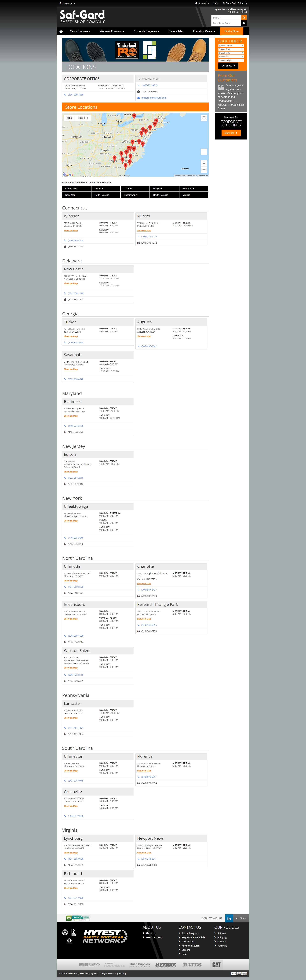Open the LinkedIn icon in Connect With Us

click(x=229, y=918)
